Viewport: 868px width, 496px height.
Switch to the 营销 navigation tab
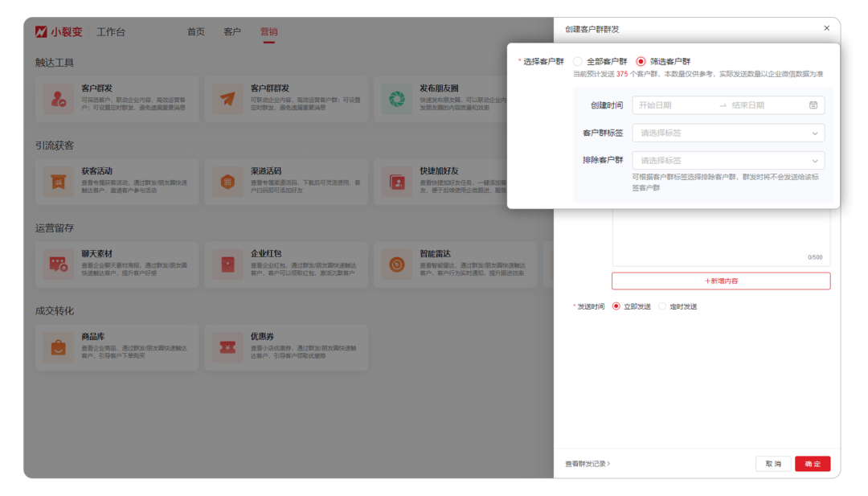(x=269, y=31)
